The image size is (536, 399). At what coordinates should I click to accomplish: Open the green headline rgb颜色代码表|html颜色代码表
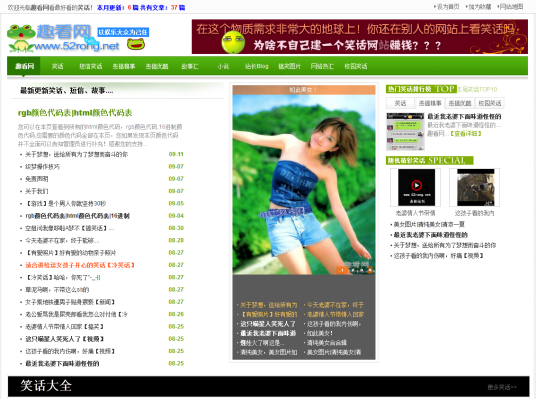[75, 113]
